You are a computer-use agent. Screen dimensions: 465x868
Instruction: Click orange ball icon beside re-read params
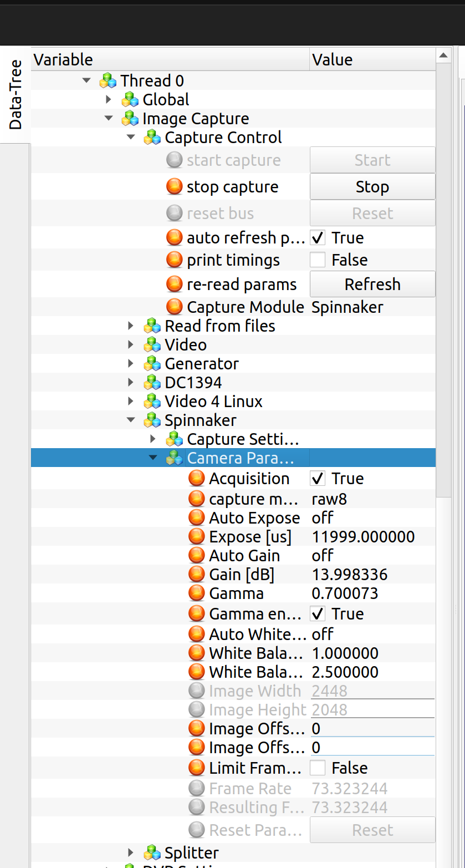[x=175, y=285]
